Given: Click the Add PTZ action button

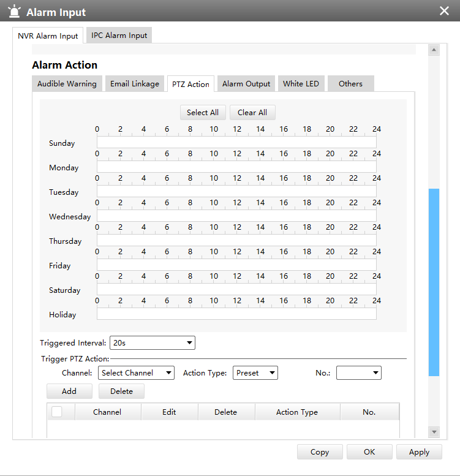Looking at the screenshot, I should click(69, 391).
